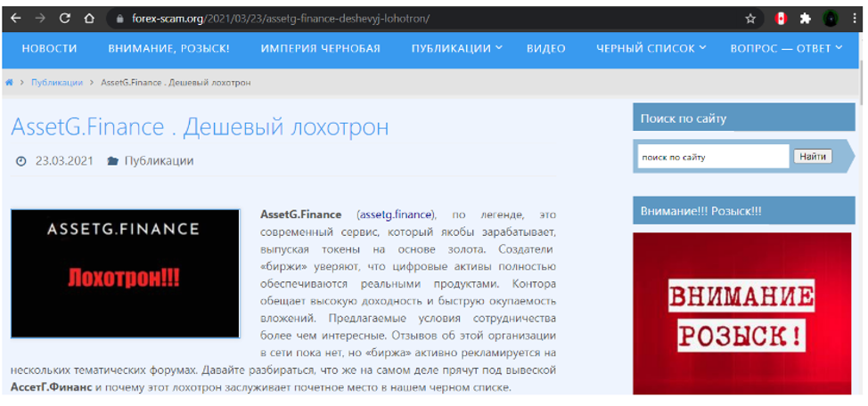Click the browser forward arrow
This screenshot has width=868, height=406.
point(40,19)
